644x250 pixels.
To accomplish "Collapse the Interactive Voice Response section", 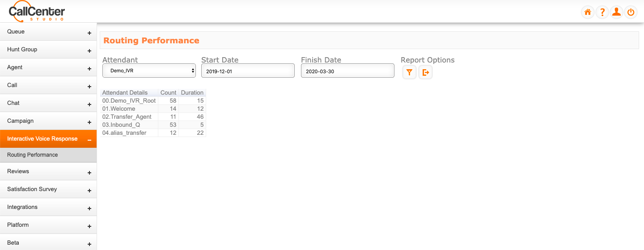I will click(48, 139).
